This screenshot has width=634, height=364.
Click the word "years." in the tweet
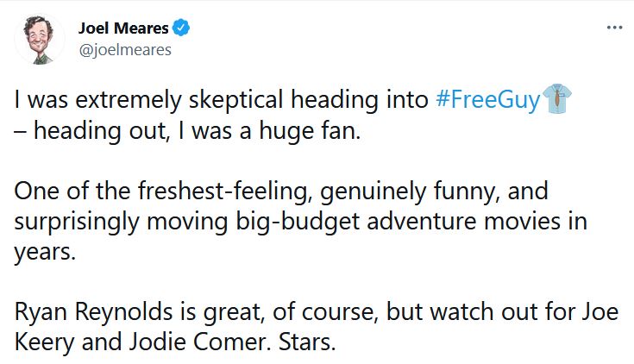point(44,251)
